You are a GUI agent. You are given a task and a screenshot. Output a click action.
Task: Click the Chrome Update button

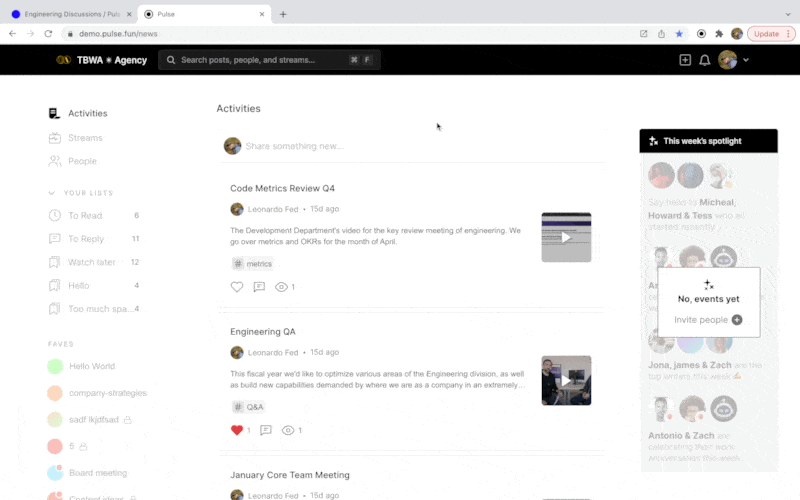pos(766,33)
